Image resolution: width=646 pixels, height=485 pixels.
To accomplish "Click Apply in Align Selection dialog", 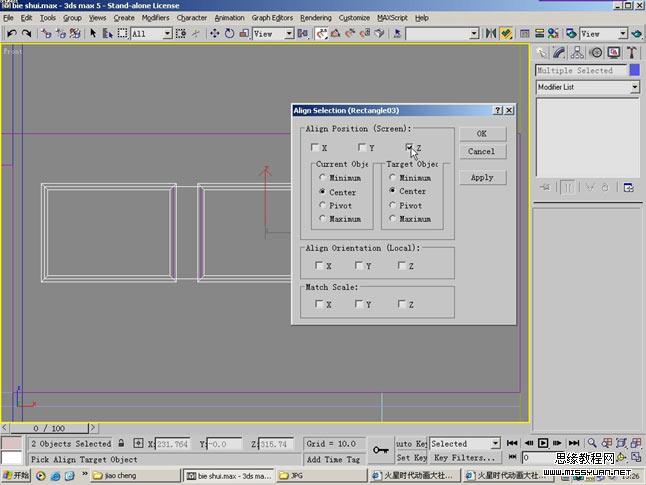I will [482, 178].
